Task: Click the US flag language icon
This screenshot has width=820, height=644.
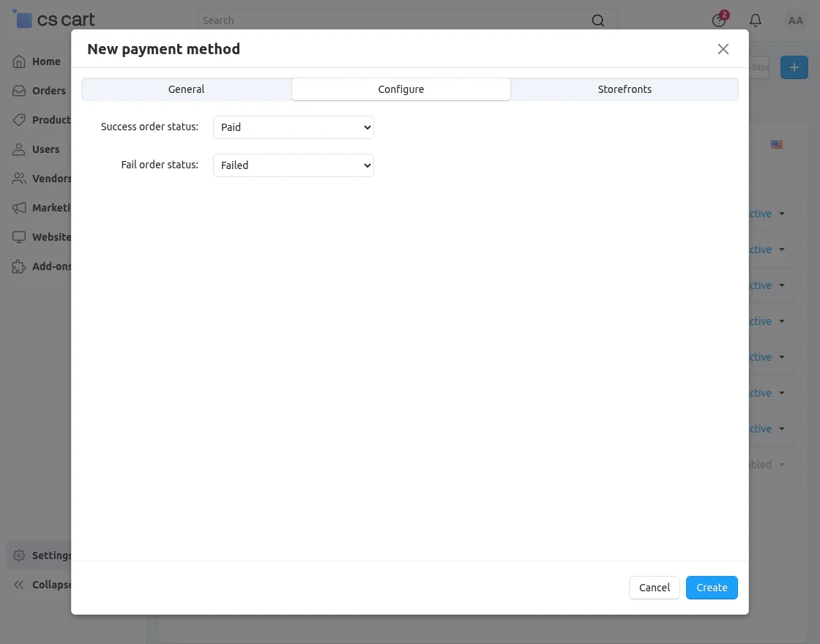Action: [777, 144]
